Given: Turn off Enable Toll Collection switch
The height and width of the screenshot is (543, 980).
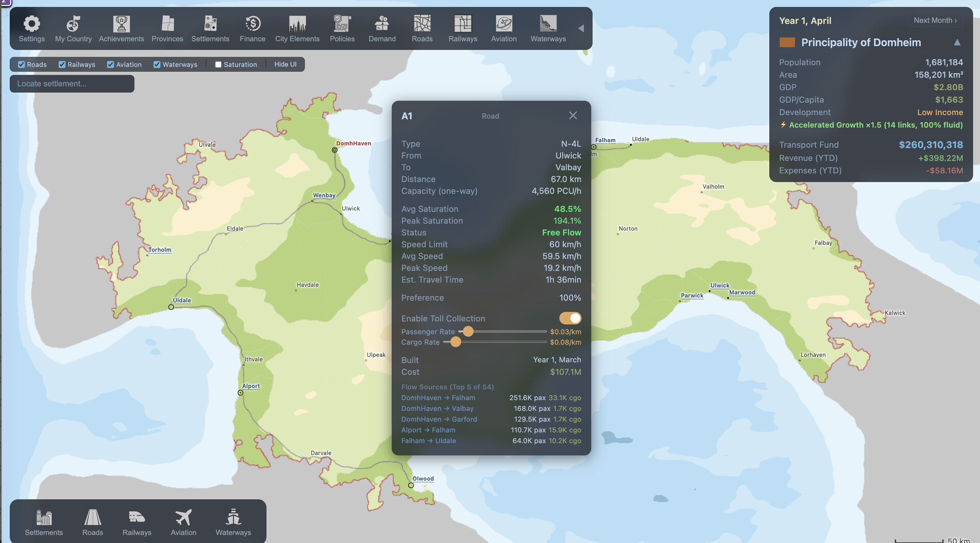Looking at the screenshot, I should tap(570, 318).
